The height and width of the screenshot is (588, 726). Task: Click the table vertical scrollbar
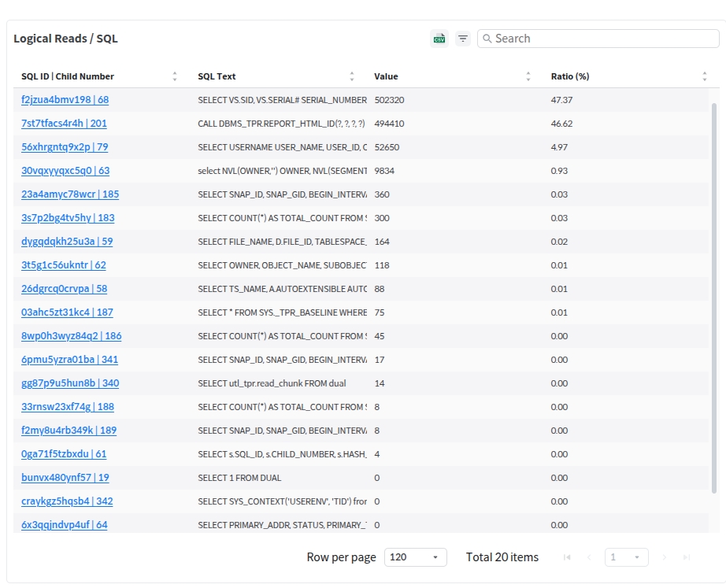point(714,299)
